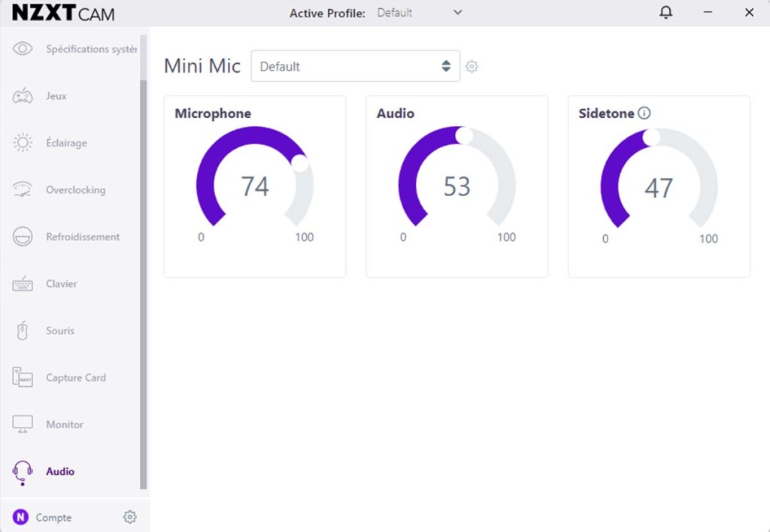The width and height of the screenshot is (770, 532).
Task: Click the Microphone dial handle
Action: click(x=300, y=163)
